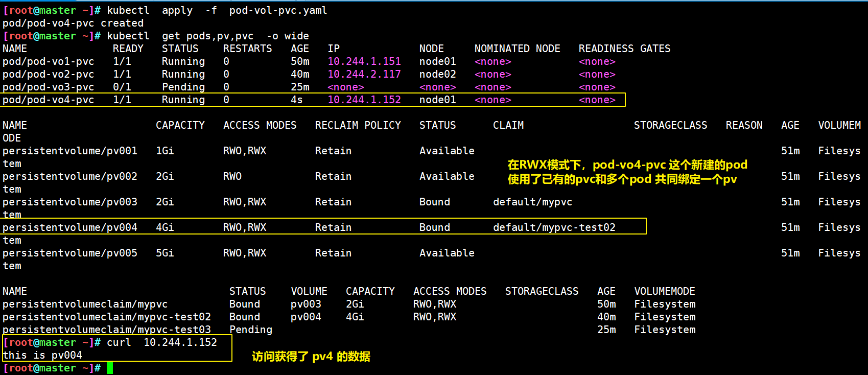The height and width of the screenshot is (375, 868).
Task: Click the pod/pod-vo3-pvc name
Action: point(49,87)
